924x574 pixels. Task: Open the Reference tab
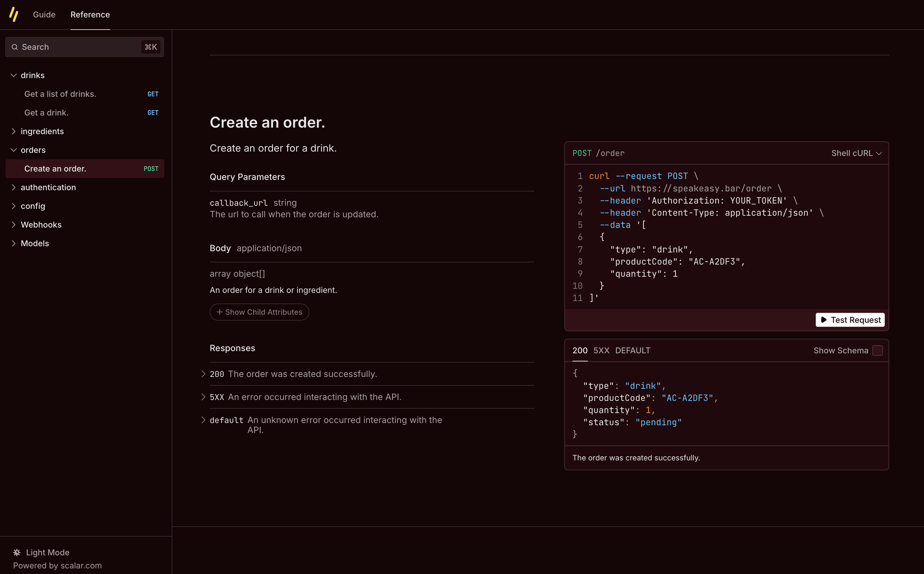click(90, 14)
